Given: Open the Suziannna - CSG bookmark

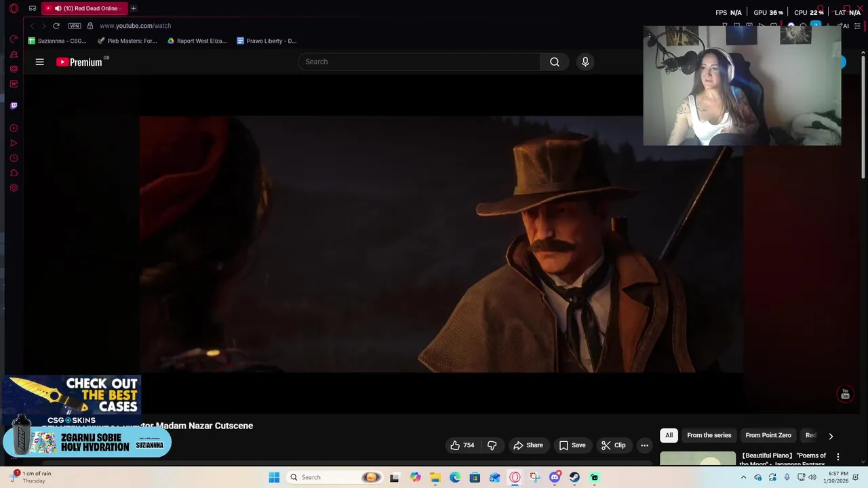Looking at the screenshot, I should 57,41.
